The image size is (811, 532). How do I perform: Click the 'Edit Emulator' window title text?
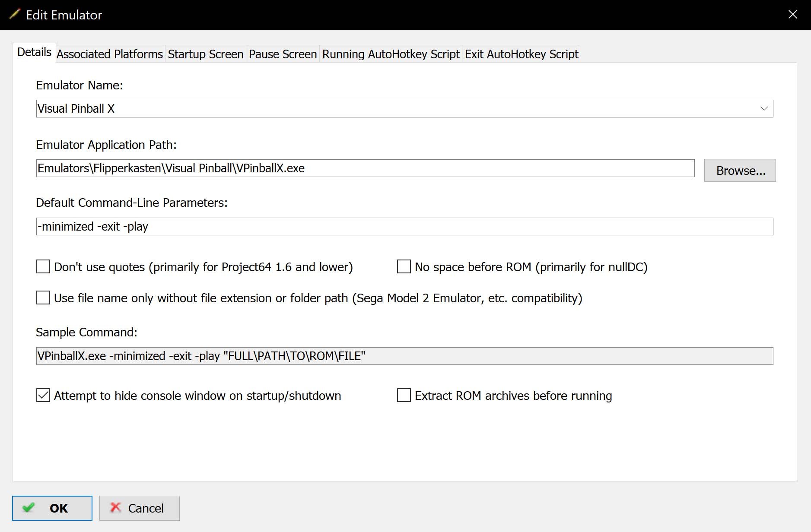click(x=64, y=15)
